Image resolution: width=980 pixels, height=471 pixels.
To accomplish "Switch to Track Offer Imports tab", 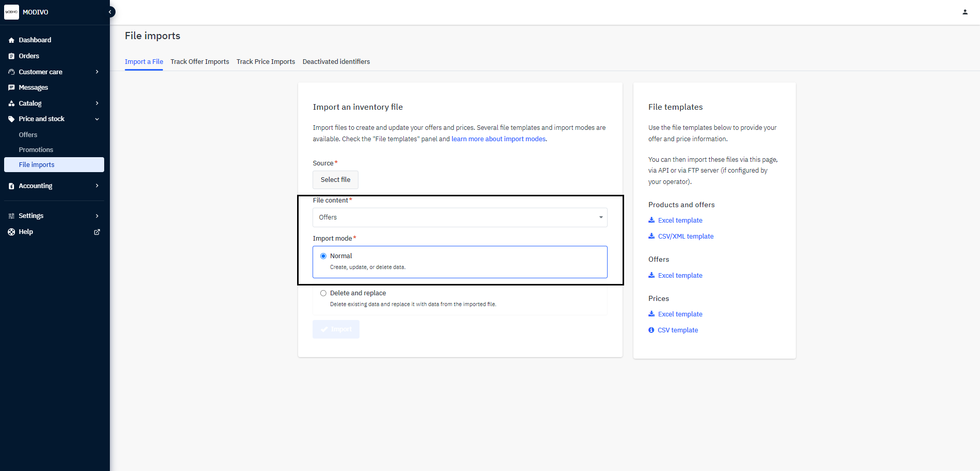I will tap(200, 62).
